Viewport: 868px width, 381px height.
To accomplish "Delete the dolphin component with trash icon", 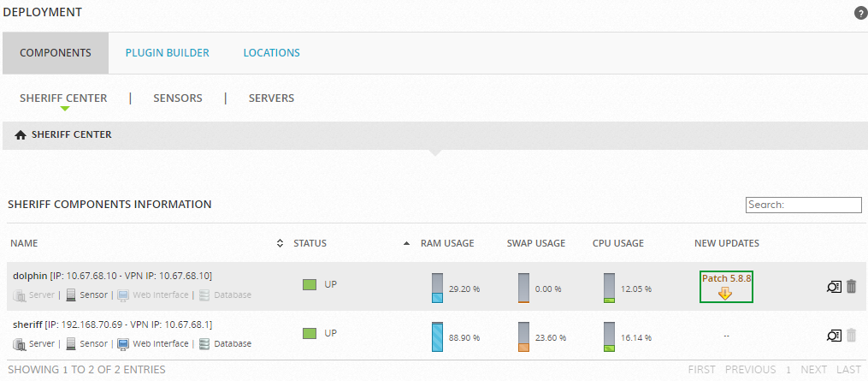I will (851, 287).
